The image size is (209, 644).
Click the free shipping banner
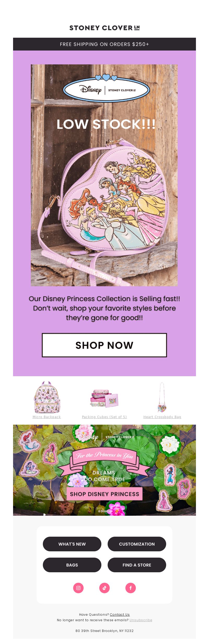tap(104, 44)
